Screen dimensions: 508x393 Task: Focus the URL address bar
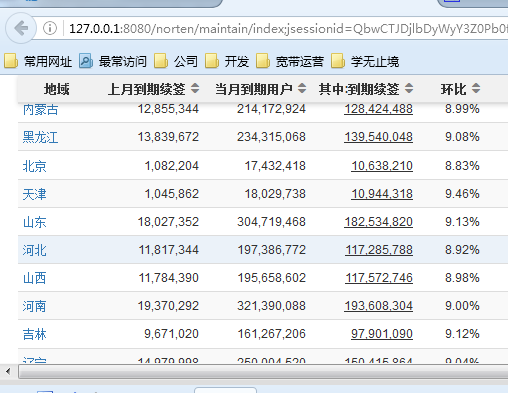287,29
